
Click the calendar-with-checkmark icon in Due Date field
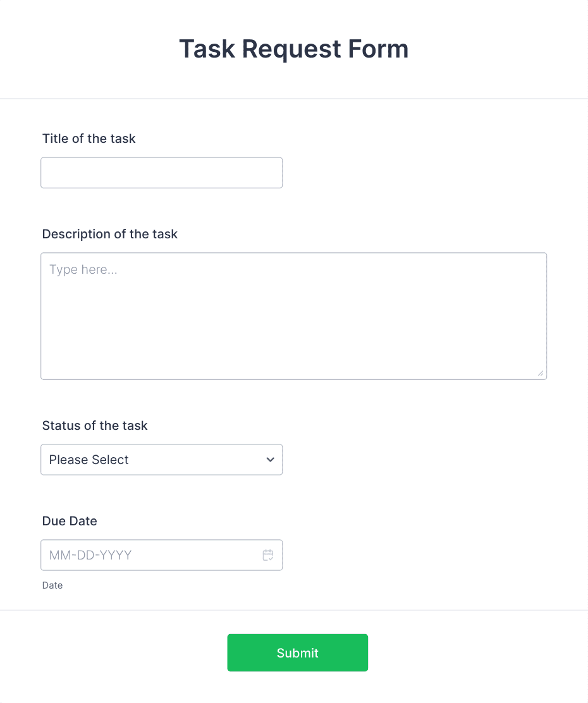(268, 555)
